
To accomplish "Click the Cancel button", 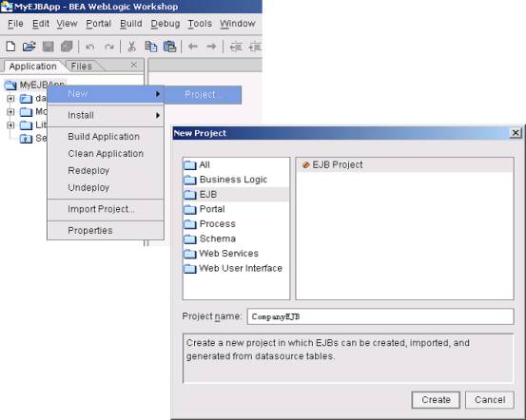I will tap(490, 399).
